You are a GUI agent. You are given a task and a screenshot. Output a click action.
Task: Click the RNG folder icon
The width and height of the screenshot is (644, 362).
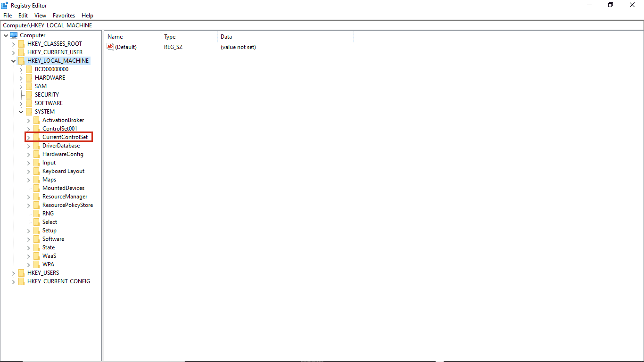(x=36, y=214)
